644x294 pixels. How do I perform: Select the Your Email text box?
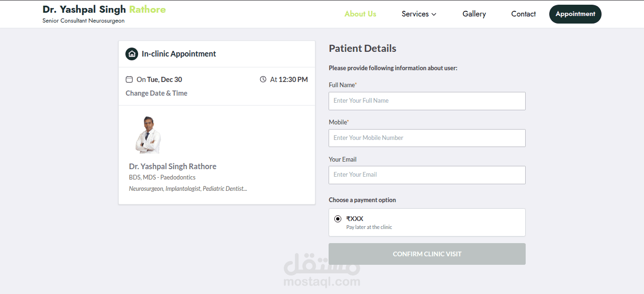coord(427,175)
